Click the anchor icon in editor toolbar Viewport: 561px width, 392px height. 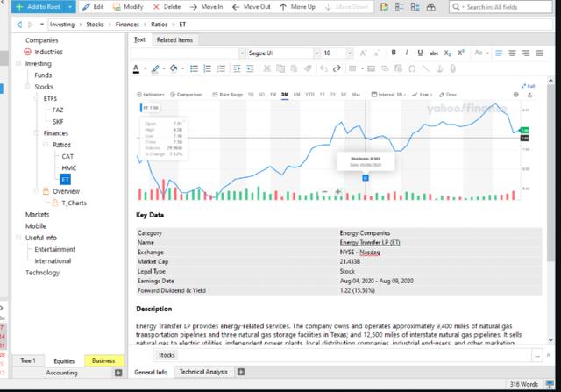(440, 68)
